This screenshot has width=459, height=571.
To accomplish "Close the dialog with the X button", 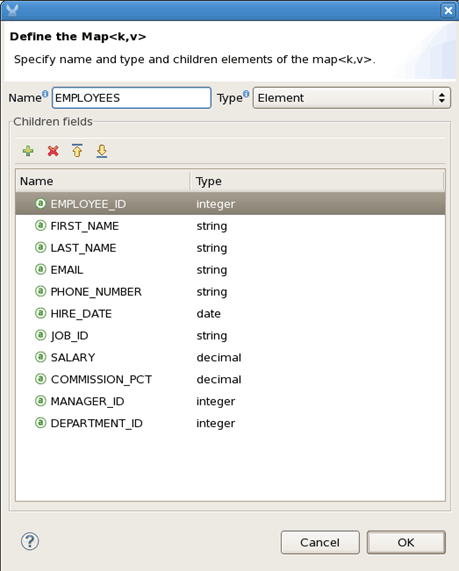I will tap(448, 10).
